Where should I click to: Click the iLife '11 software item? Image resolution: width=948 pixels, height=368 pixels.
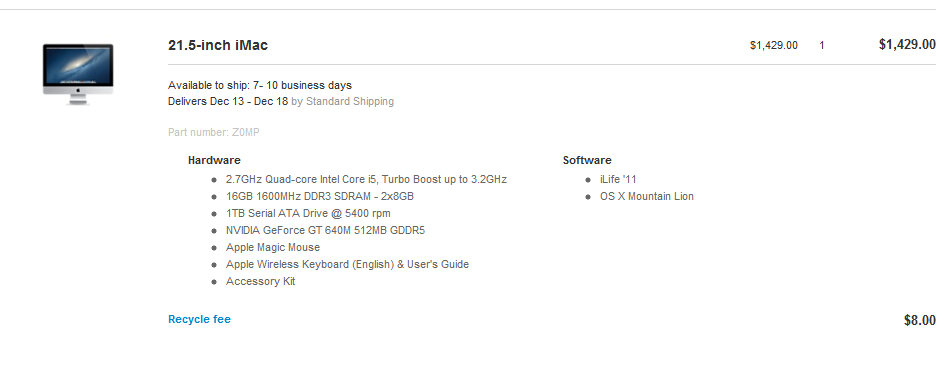[618, 179]
